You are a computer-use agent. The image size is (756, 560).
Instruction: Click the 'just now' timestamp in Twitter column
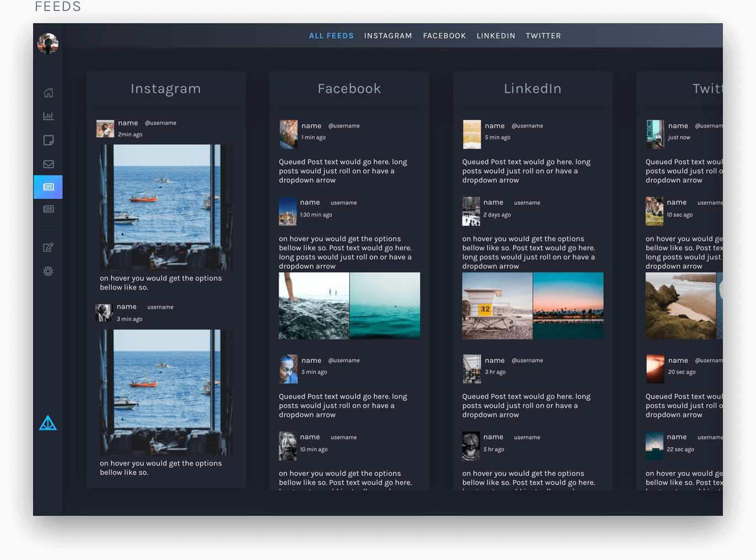(679, 138)
